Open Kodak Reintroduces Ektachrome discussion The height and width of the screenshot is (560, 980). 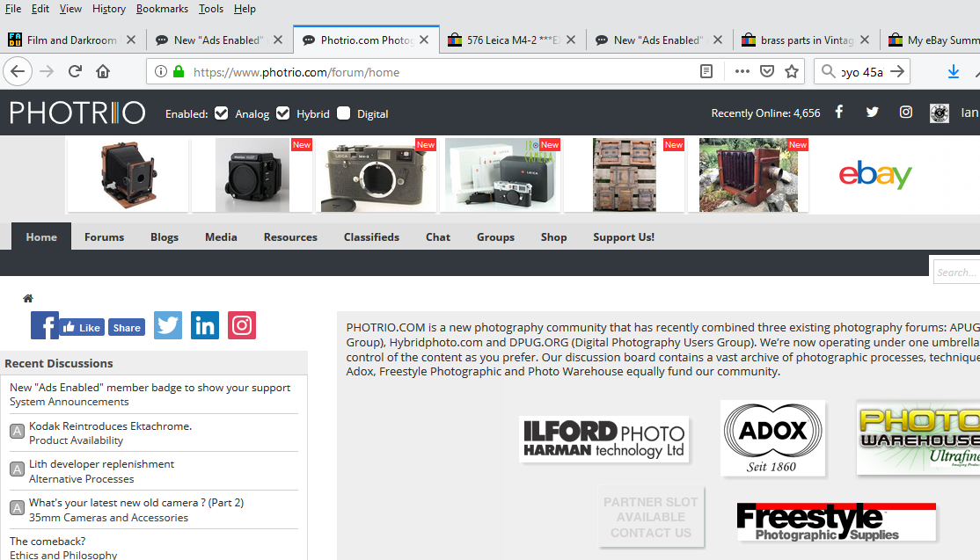(x=110, y=426)
